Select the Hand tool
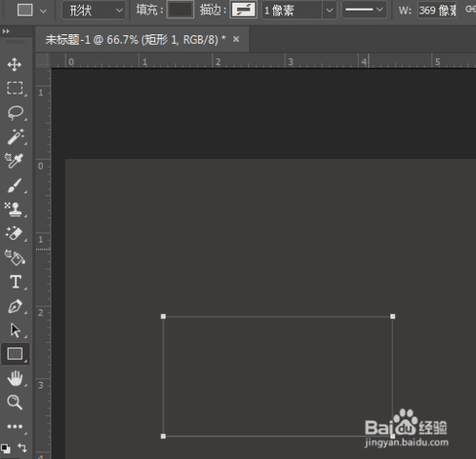This screenshot has width=476, height=459. 15,379
